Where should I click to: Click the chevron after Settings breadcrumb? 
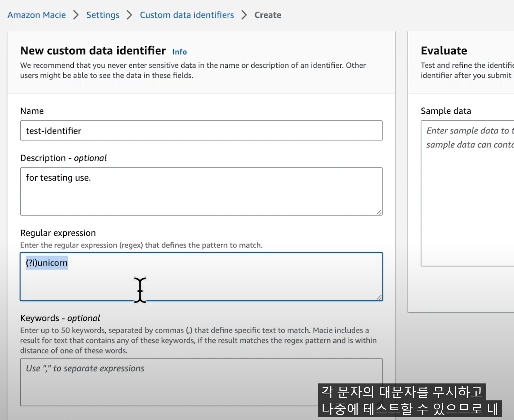coord(129,15)
